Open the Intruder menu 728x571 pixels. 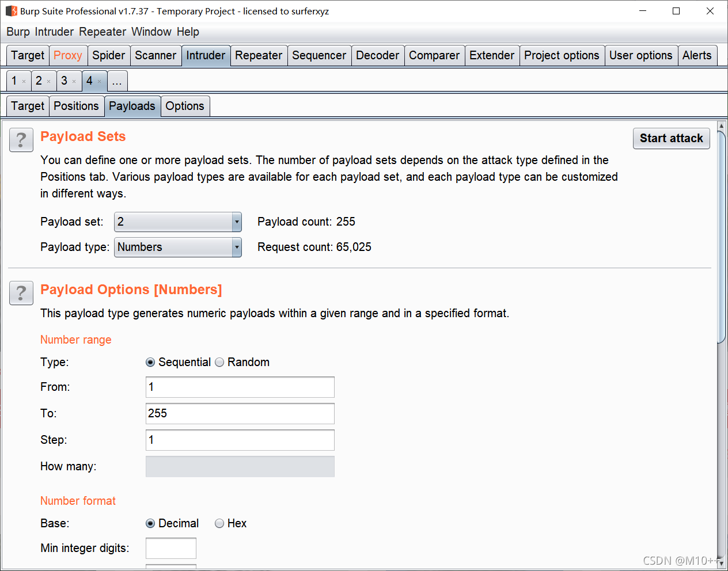click(54, 32)
